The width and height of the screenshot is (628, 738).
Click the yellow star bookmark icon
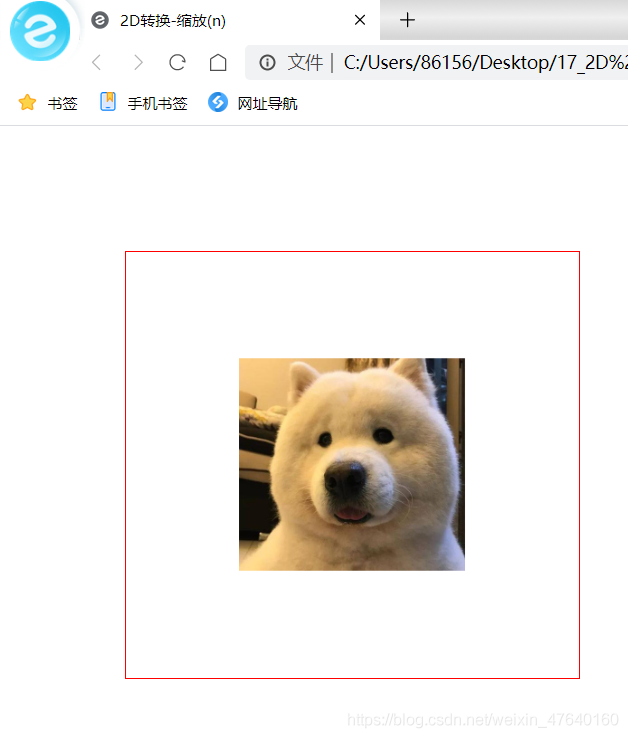point(27,102)
